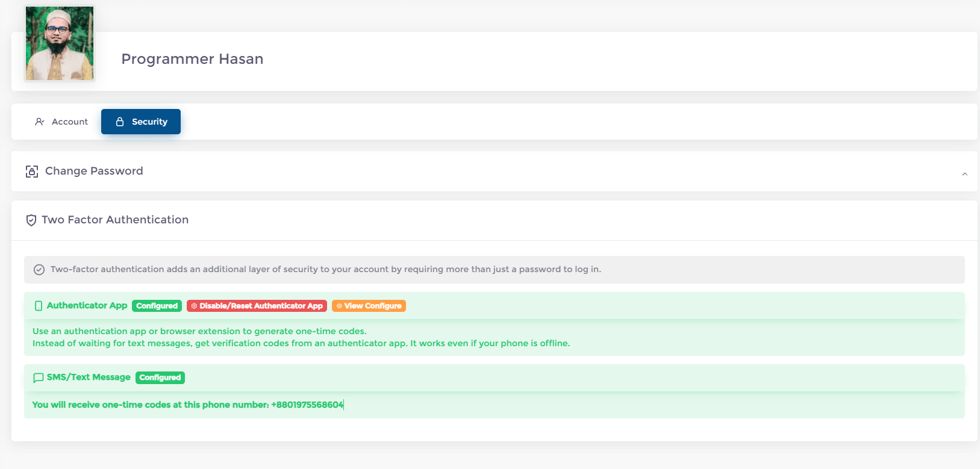Click the eye icon in View Configure
The width and height of the screenshot is (980, 469).
(339, 306)
